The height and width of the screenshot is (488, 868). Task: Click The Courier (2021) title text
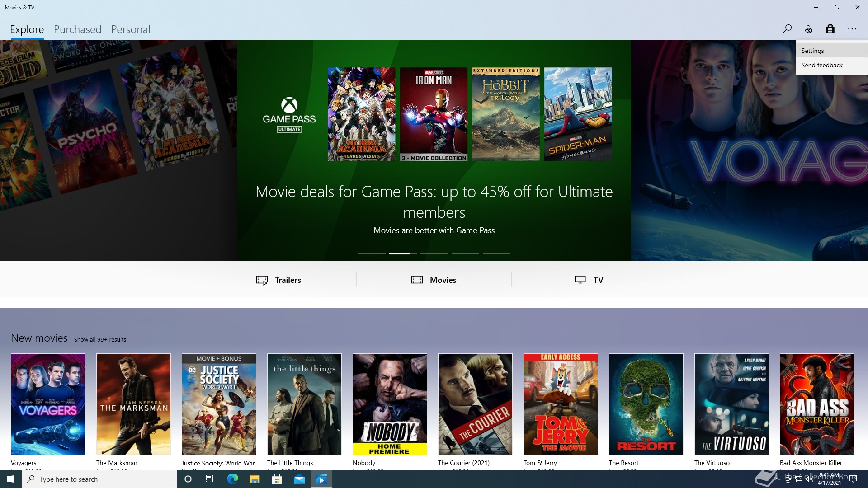click(x=464, y=463)
